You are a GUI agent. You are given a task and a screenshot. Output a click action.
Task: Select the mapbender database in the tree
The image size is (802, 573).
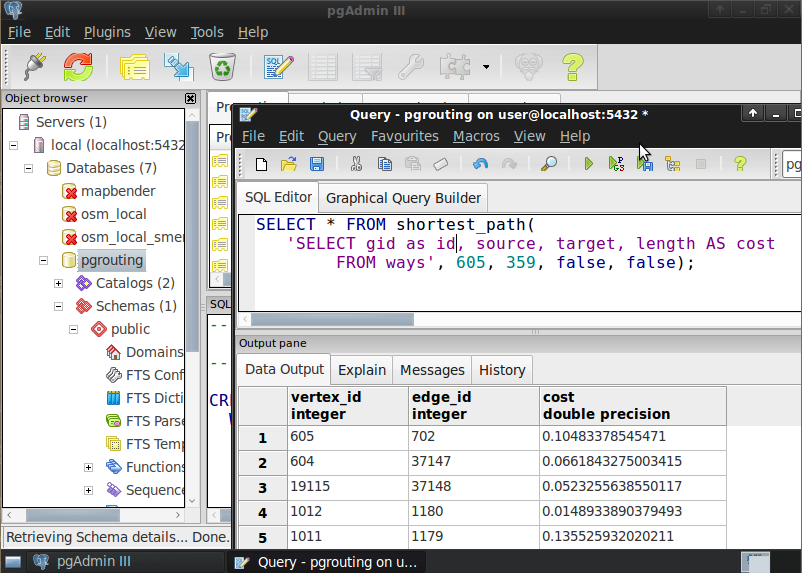coord(118,190)
